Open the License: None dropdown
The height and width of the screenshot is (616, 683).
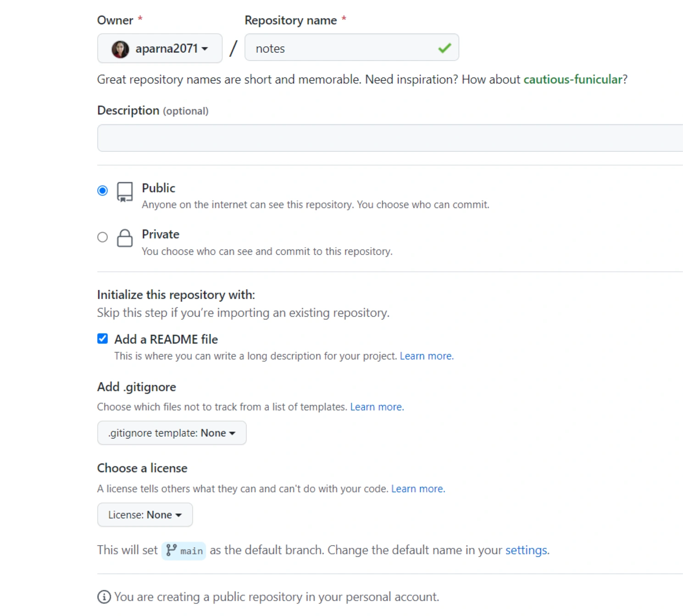(145, 515)
